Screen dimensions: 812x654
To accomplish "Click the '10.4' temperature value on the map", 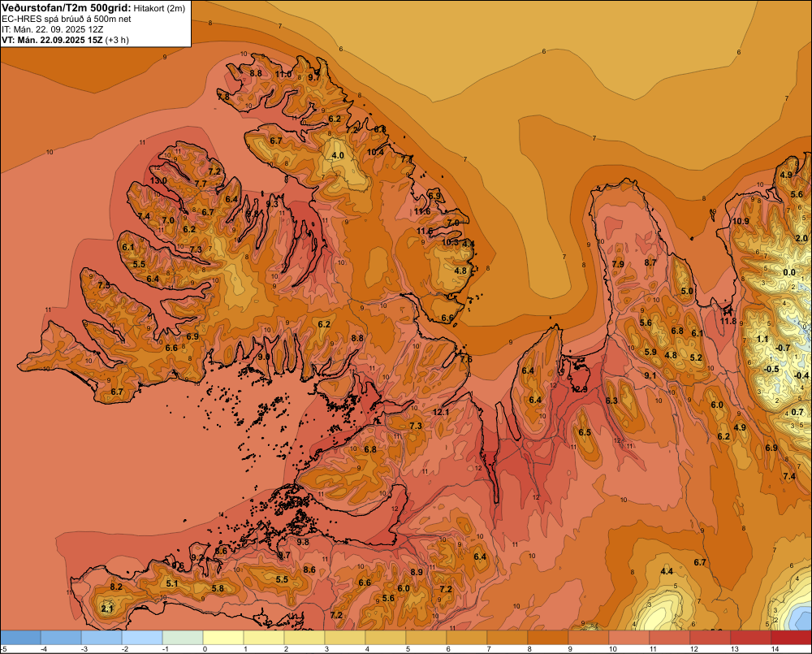I will coord(375,152).
